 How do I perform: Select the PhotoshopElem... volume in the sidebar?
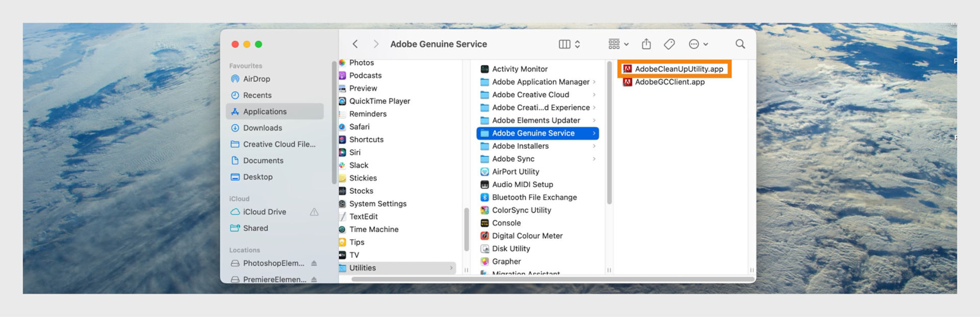[275, 263]
